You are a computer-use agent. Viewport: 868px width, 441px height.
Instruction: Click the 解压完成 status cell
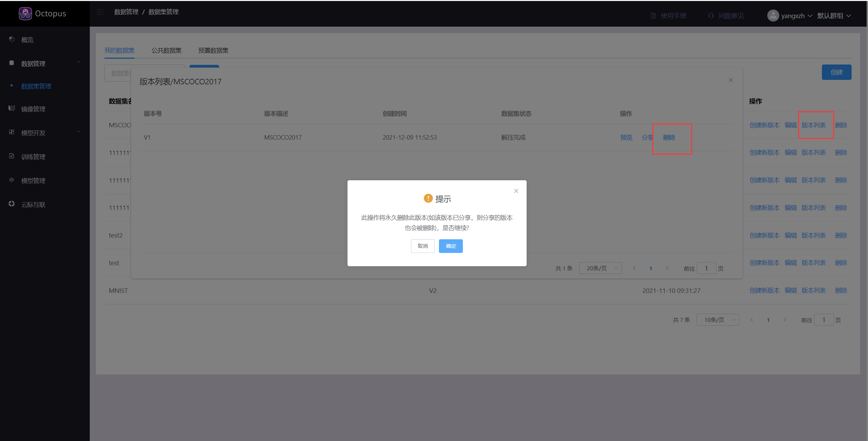tap(513, 138)
